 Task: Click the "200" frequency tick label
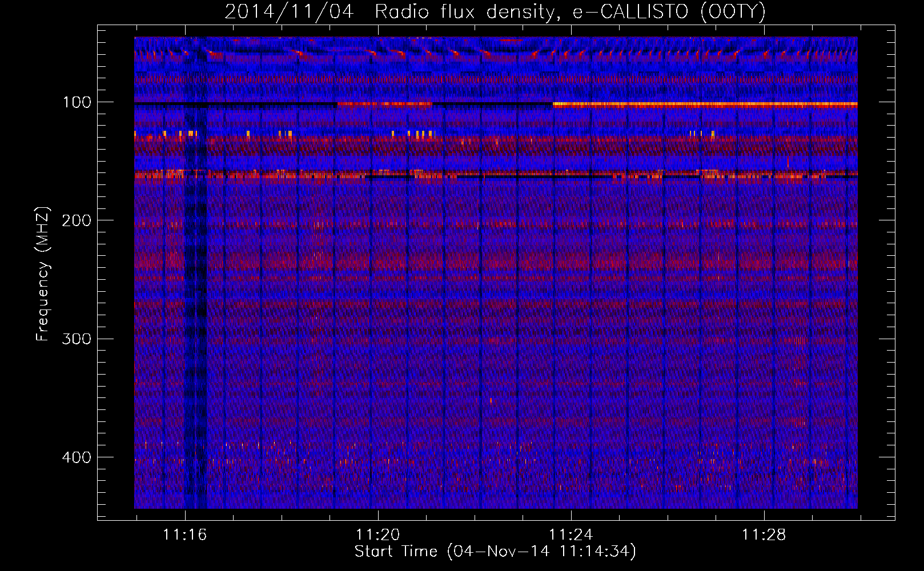[77, 220]
